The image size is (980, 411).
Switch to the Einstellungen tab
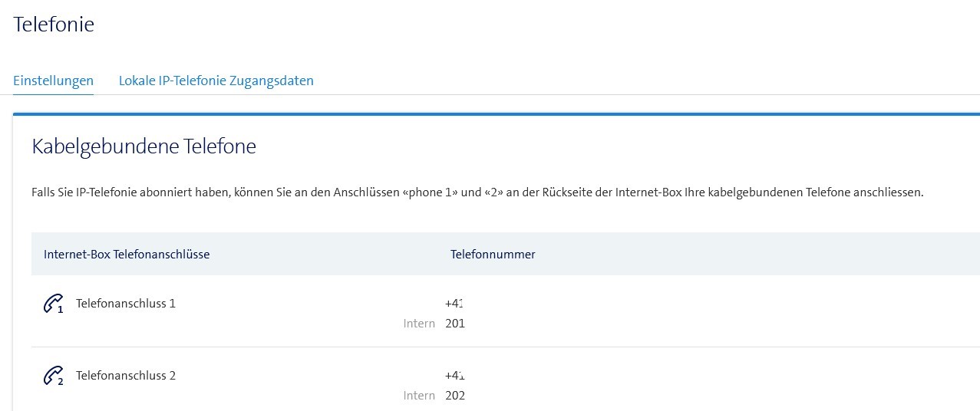tap(53, 81)
